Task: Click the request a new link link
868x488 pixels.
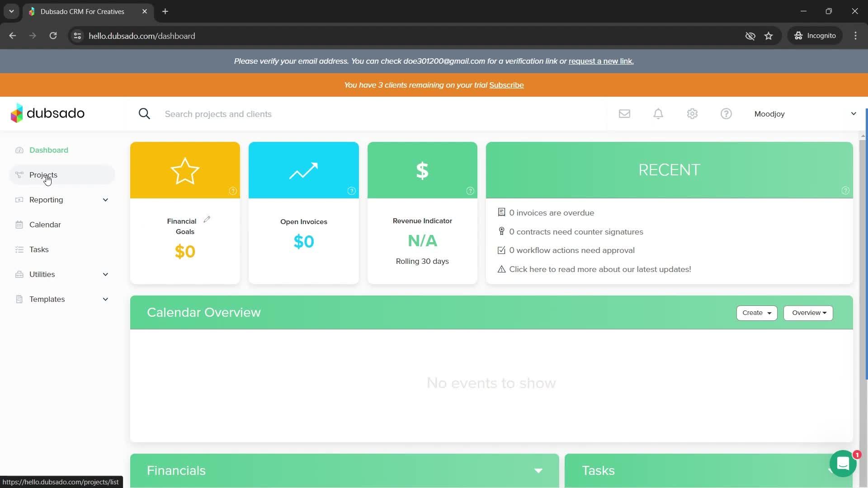Action: (601, 61)
